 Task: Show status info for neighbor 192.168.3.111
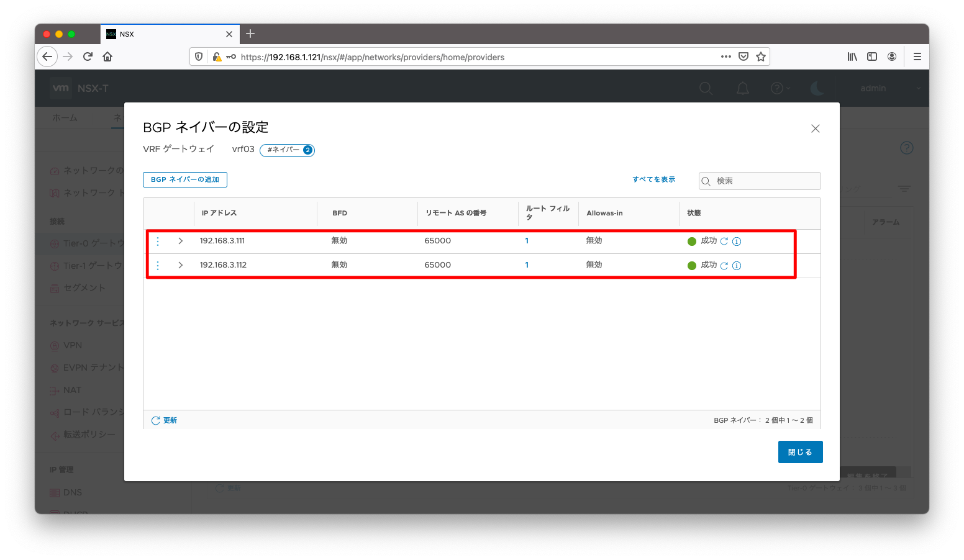click(x=737, y=242)
